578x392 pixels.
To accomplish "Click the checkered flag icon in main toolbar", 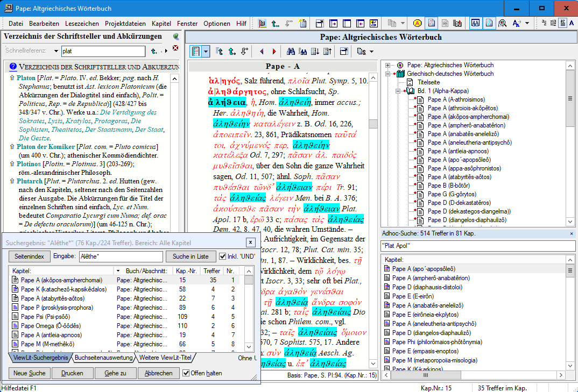I will (x=262, y=23).
